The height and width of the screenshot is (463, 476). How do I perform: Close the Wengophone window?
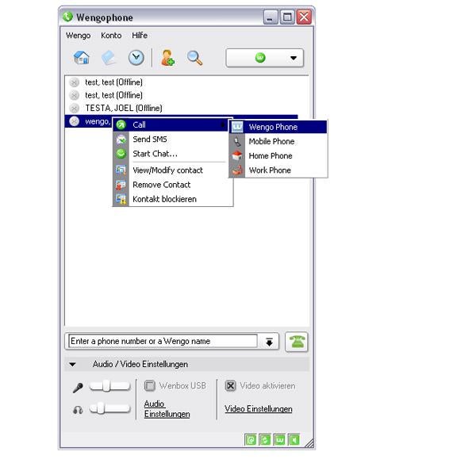(x=304, y=17)
